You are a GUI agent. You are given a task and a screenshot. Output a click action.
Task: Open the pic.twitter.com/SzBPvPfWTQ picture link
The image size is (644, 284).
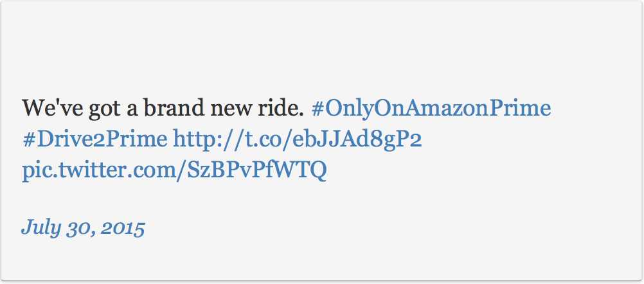click(x=174, y=170)
